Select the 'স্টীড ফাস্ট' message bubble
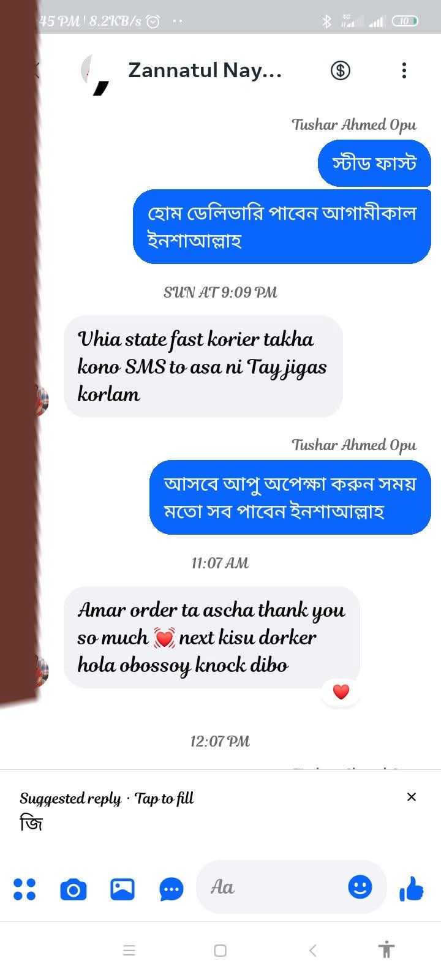441x980 pixels. click(x=374, y=164)
